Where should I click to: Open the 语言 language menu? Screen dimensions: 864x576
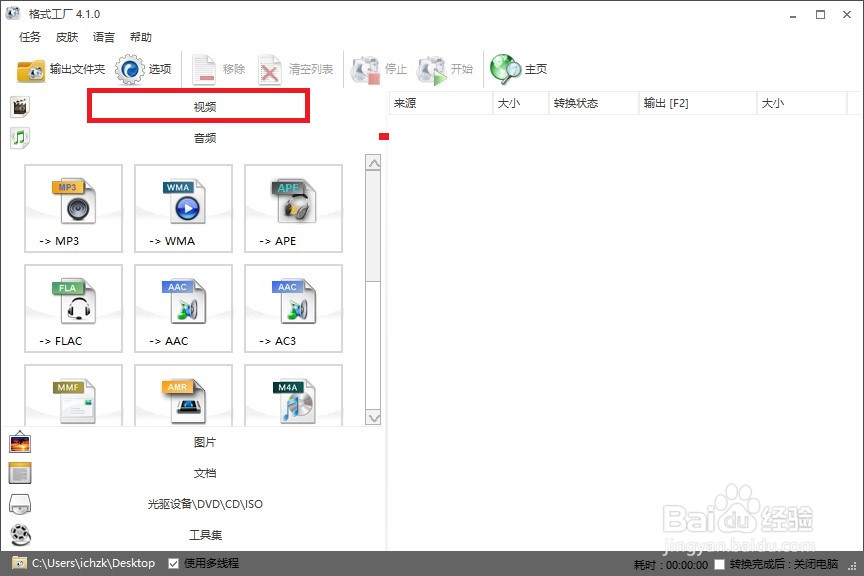click(x=104, y=37)
